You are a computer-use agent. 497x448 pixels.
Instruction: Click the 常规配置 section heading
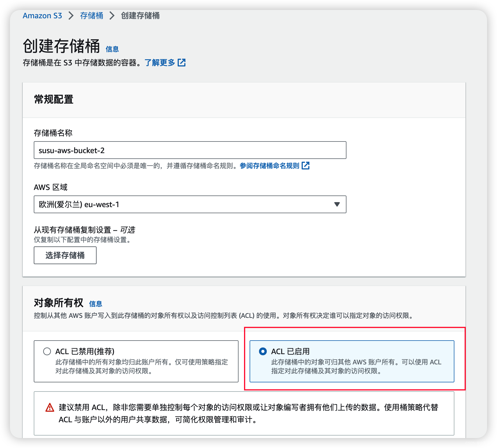coord(54,99)
